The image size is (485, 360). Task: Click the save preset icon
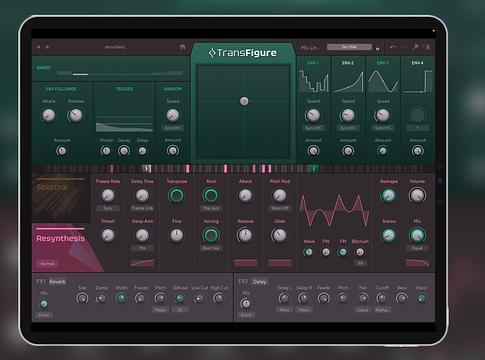pos(182,47)
